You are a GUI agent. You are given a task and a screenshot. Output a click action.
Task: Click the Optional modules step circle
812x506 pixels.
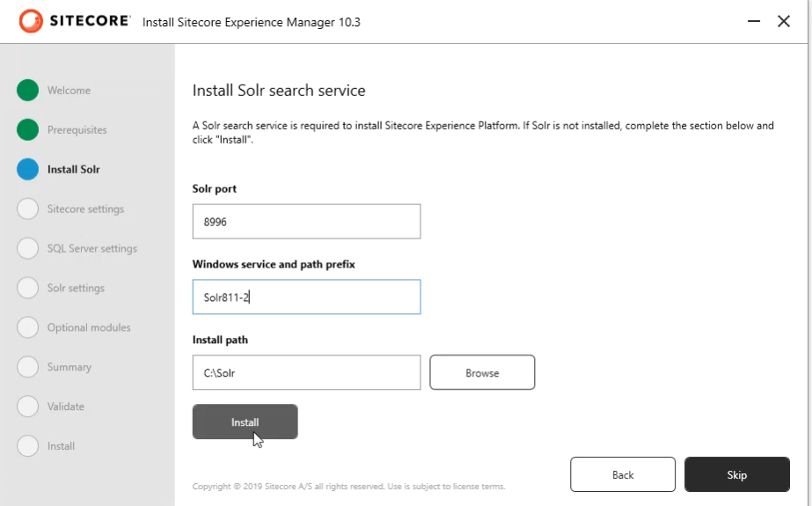(x=27, y=328)
